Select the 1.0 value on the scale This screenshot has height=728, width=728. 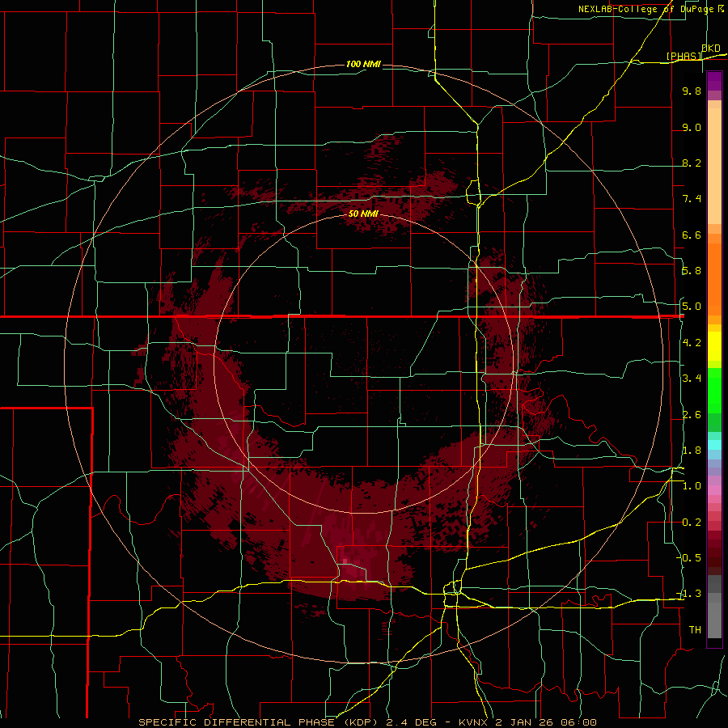tap(692, 487)
